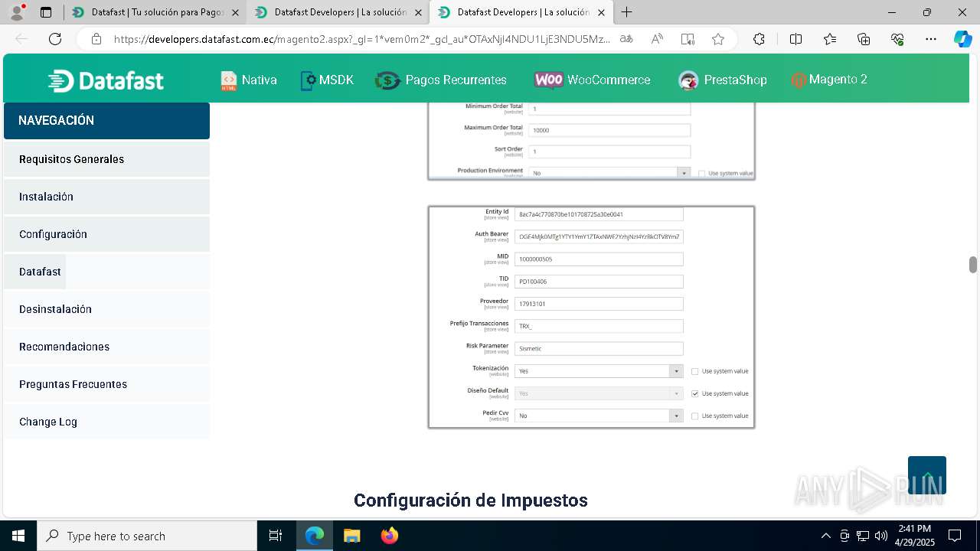
Task: Open immersive reader icon
Action: [x=688, y=39]
